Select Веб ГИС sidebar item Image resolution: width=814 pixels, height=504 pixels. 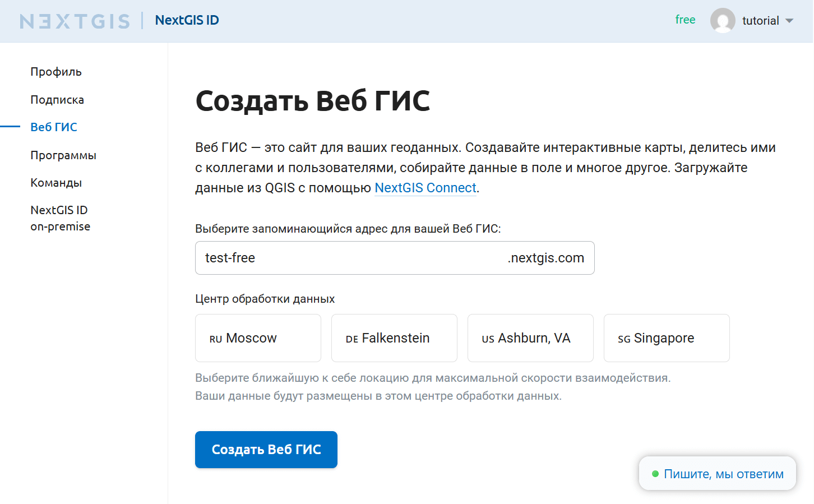[x=54, y=127]
